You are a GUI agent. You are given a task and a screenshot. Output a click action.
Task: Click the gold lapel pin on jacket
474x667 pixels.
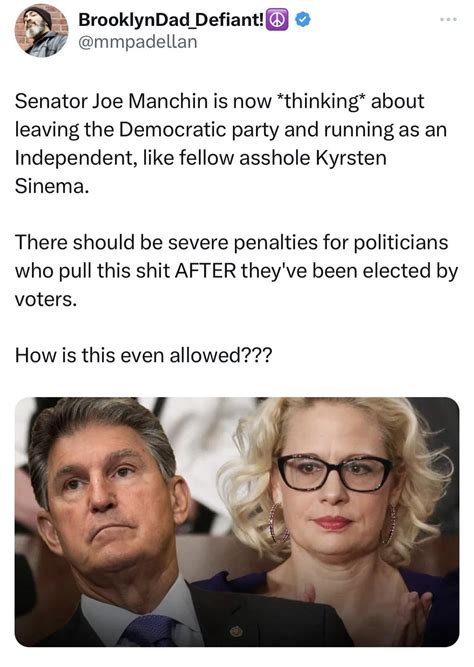click(x=236, y=631)
